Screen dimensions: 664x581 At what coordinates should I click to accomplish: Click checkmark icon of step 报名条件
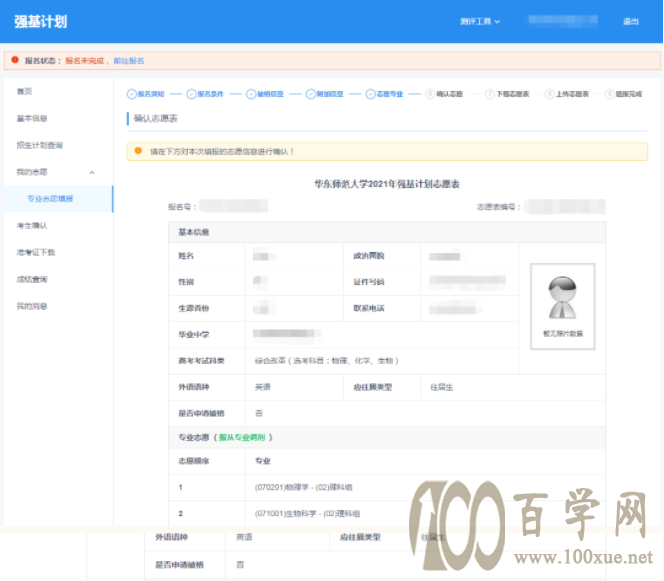tap(191, 94)
